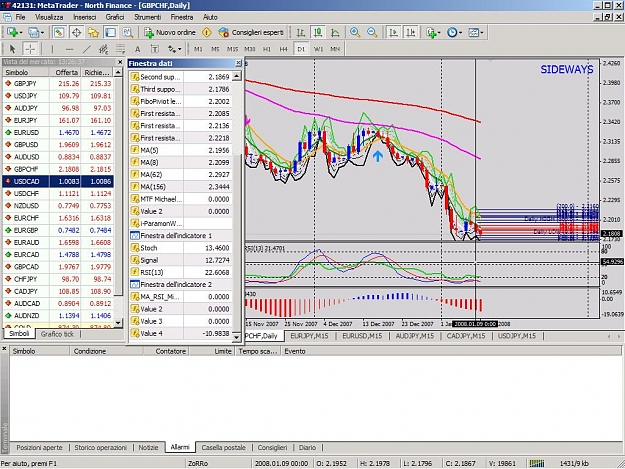Zoom out on the chart

(372, 33)
